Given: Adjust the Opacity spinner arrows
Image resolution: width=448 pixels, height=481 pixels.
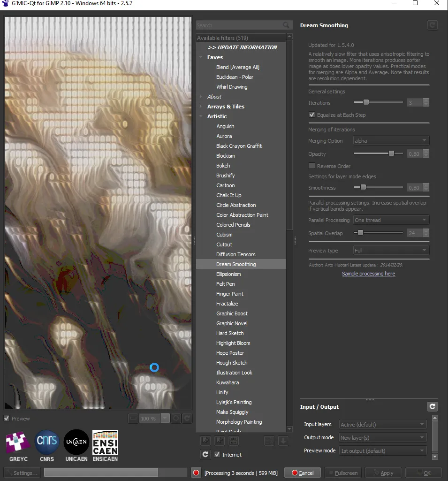Looking at the screenshot, I should click(x=426, y=154).
